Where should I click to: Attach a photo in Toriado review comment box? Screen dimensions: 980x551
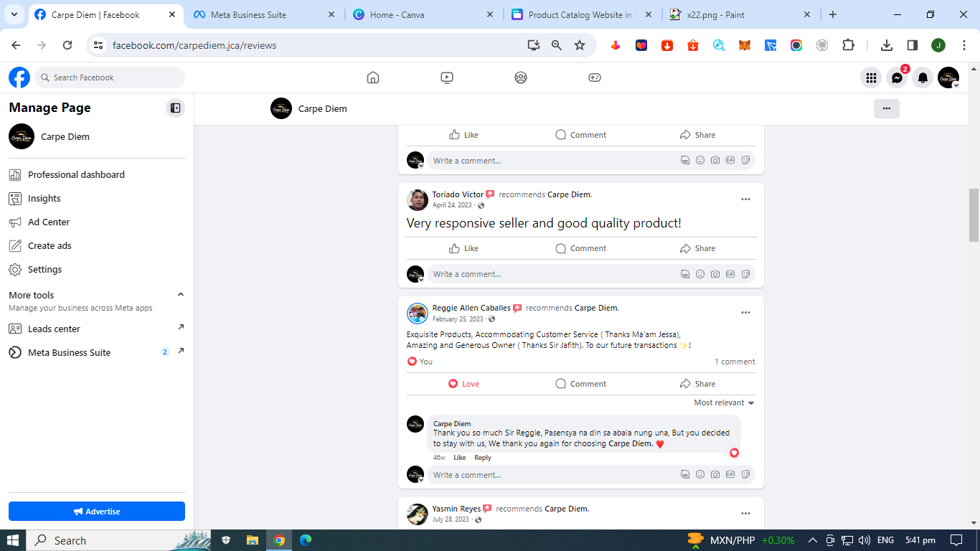coord(715,274)
